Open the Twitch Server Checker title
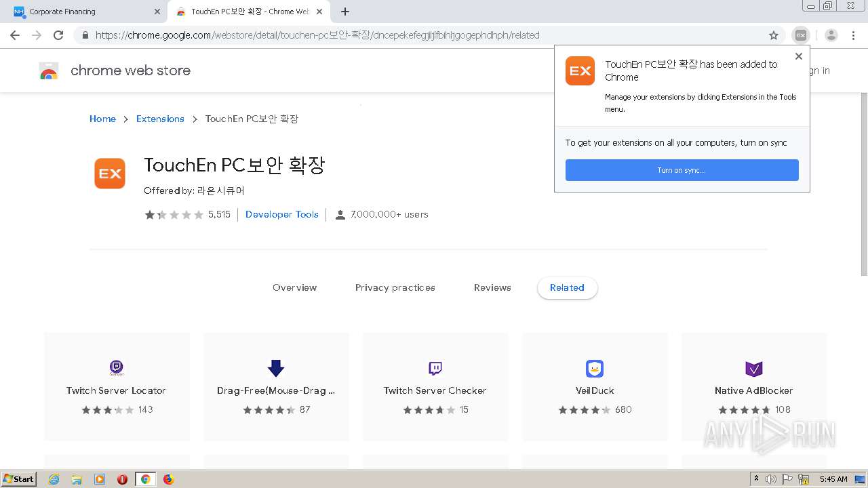Viewport: 868px width, 488px height. pos(435,390)
